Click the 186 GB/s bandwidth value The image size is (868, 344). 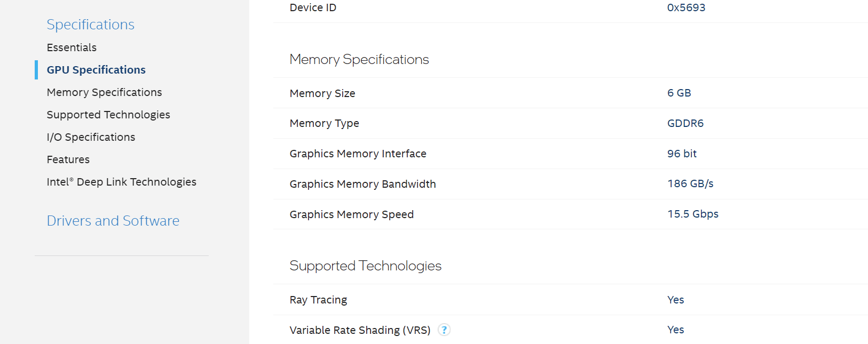[x=690, y=183]
